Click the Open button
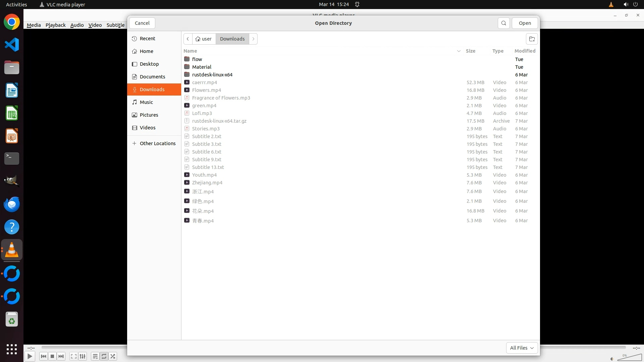The image size is (644, 362). (525, 23)
